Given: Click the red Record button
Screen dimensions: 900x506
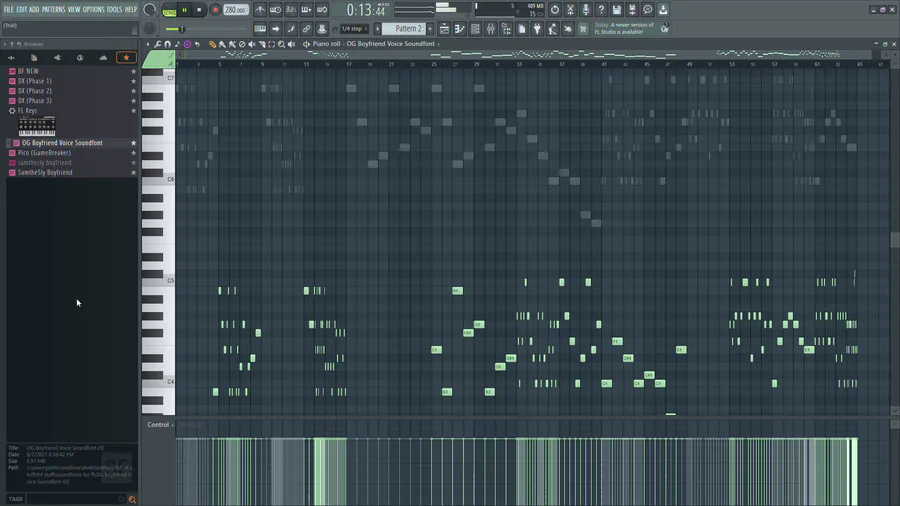Looking at the screenshot, I should [x=215, y=10].
